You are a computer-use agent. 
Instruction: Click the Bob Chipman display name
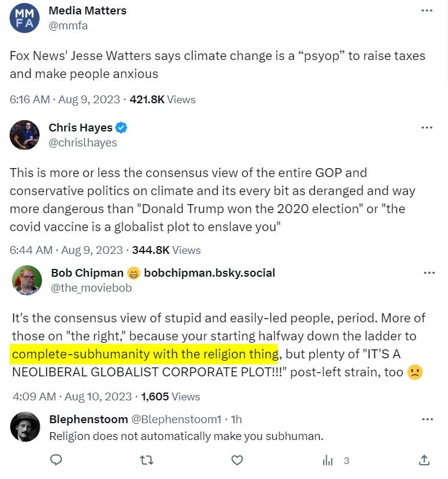point(85,273)
